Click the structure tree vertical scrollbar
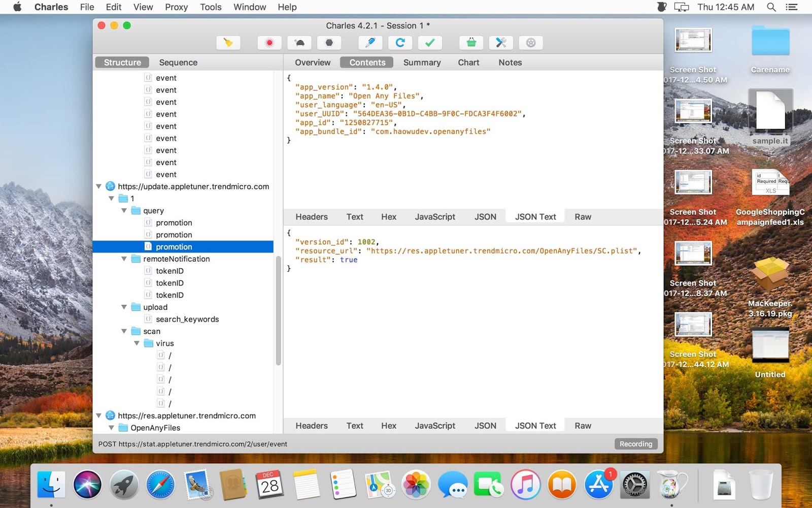 [x=278, y=311]
